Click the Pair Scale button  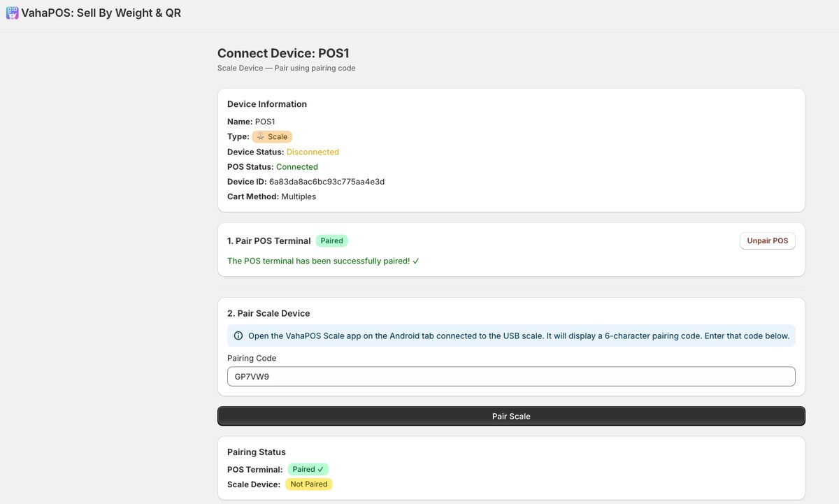point(511,416)
